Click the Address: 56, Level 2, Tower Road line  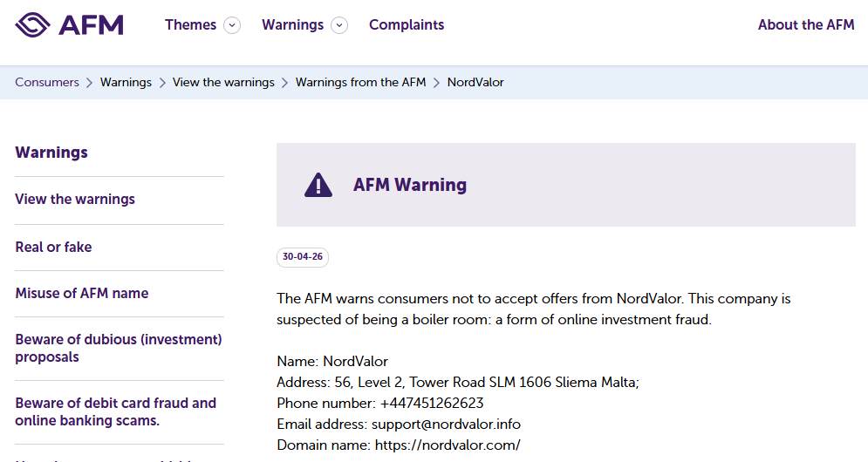(x=458, y=383)
